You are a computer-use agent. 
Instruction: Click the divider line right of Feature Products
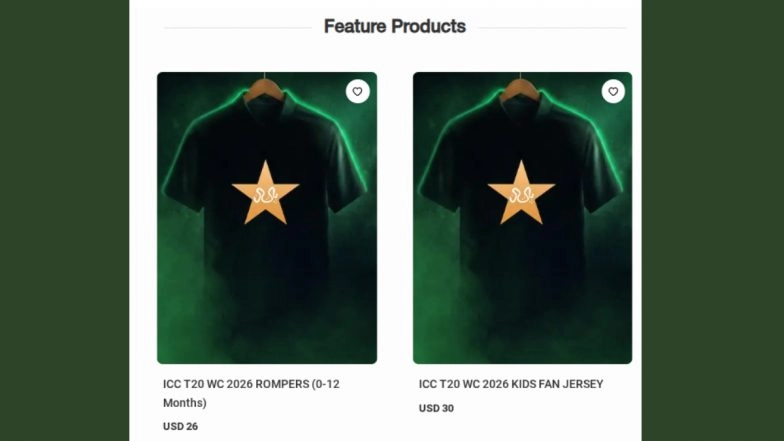point(548,28)
